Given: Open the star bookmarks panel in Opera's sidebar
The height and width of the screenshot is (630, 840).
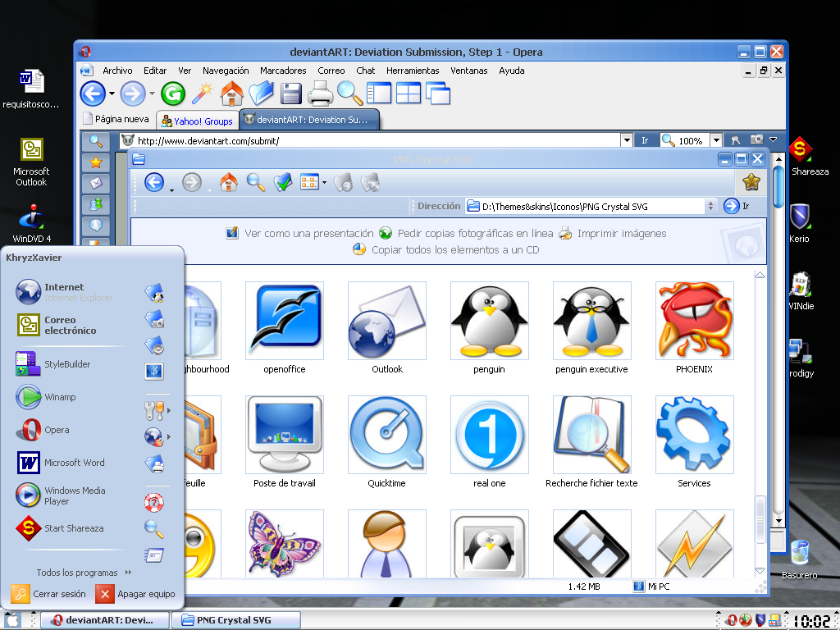Looking at the screenshot, I should tap(96, 162).
